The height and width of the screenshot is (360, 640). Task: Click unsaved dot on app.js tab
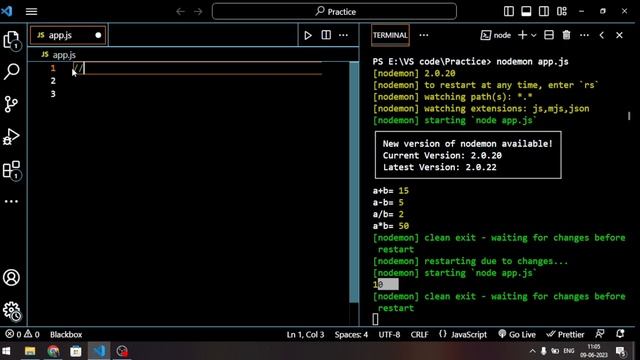coord(98,35)
